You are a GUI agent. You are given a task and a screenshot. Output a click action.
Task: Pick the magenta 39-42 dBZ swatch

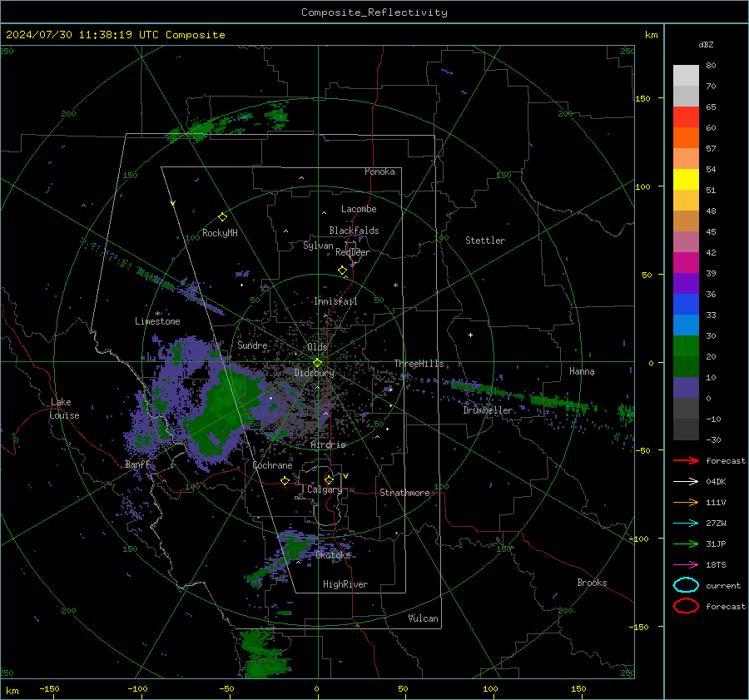point(686,263)
